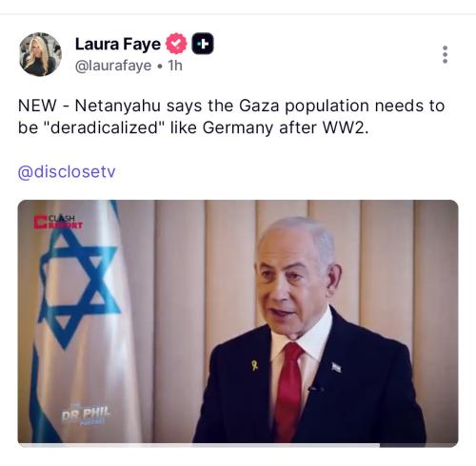476x466 pixels.
Task: Open the @laurafaye handle link
Action: click(x=113, y=66)
